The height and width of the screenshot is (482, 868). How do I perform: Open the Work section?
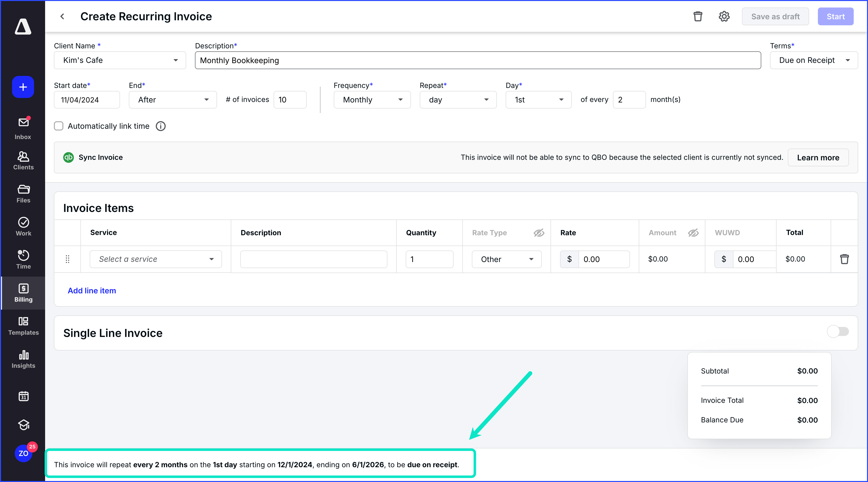23,226
